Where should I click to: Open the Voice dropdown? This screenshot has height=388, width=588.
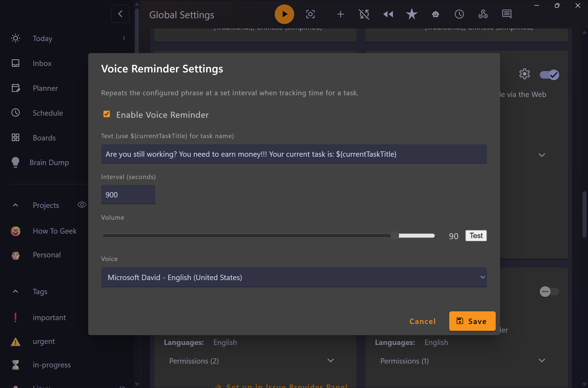pyautogui.click(x=294, y=277)
